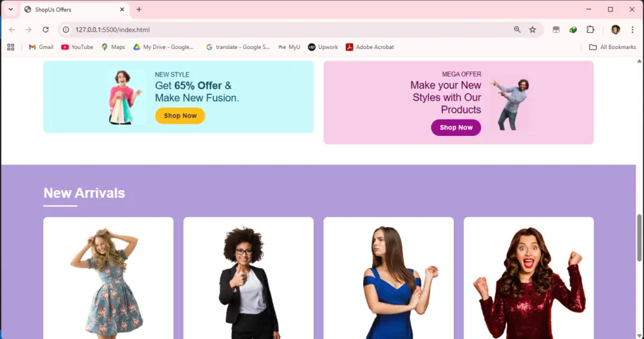Screen dimensions: 644x339
Task: View site information icon beside URL
Action: tap(66, 30)
